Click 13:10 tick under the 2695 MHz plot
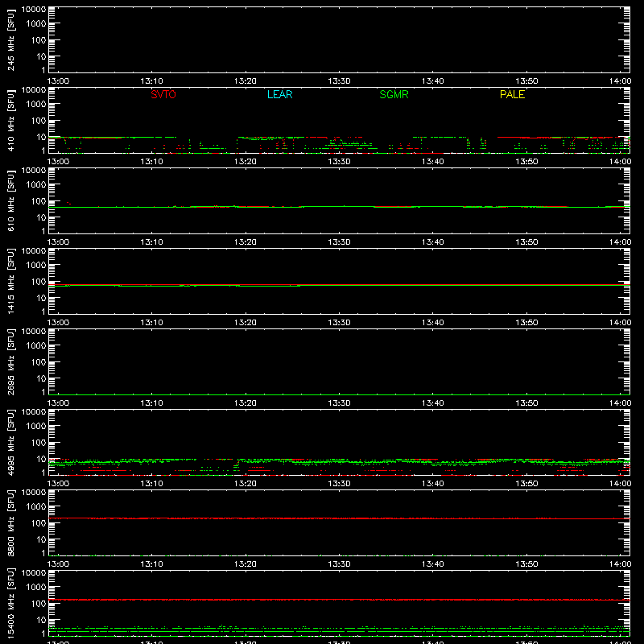Image resolution: width=644 pixels, height=644 pixels. [x=151, y=403]
